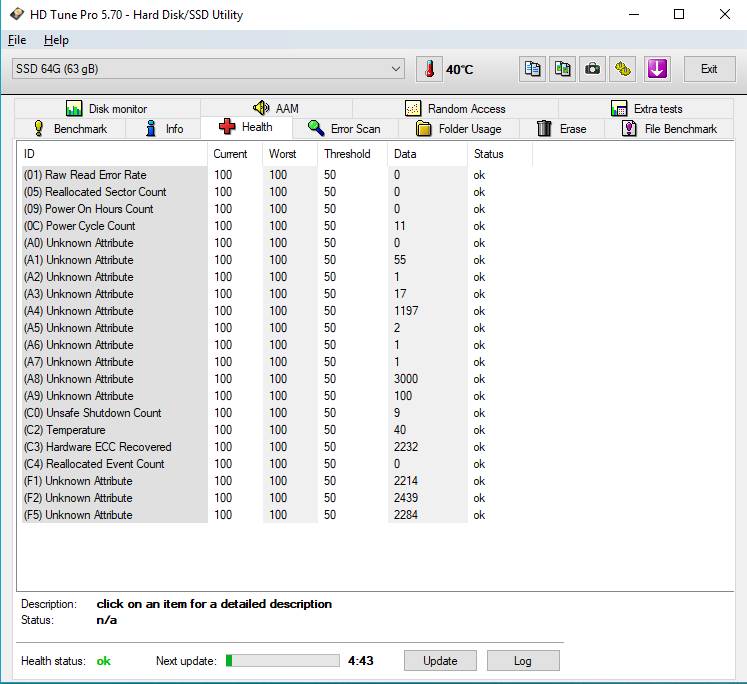This screenshot has height=684, width=747.
Task: Click the data value 2232
Action: 406,447
